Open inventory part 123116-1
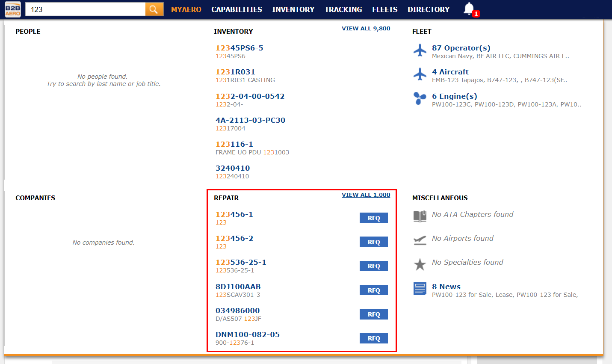Image resolution: width=612 pixels, height=364 pixels. 234,144
